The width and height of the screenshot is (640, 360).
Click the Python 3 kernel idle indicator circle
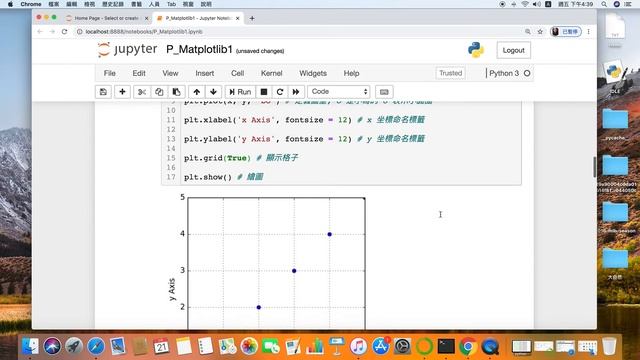(x=527, y=73)
